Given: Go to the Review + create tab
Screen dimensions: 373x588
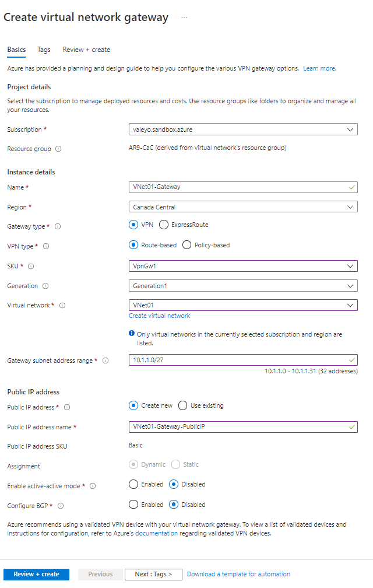Looking at the screenshot, I should coord(86,50).
